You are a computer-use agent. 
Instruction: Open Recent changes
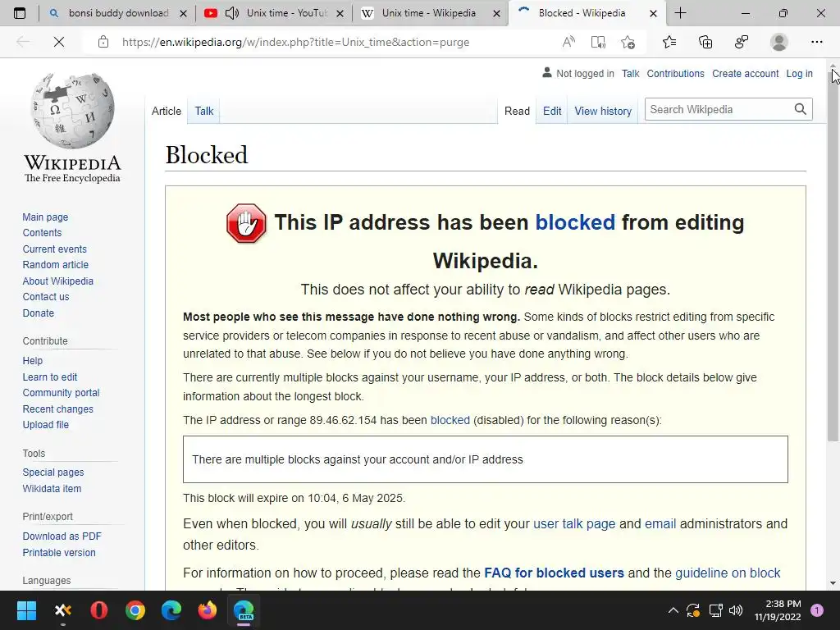tap(58, 409)
